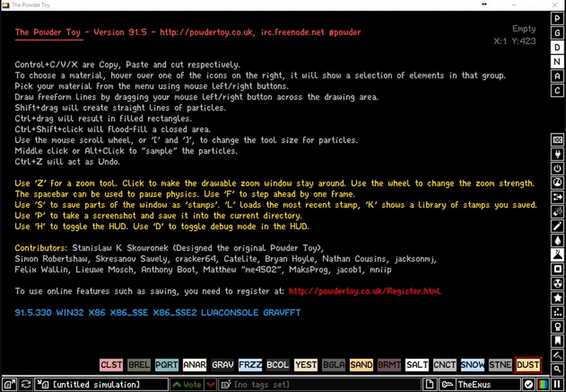Select the CLST element

(111, 365)
